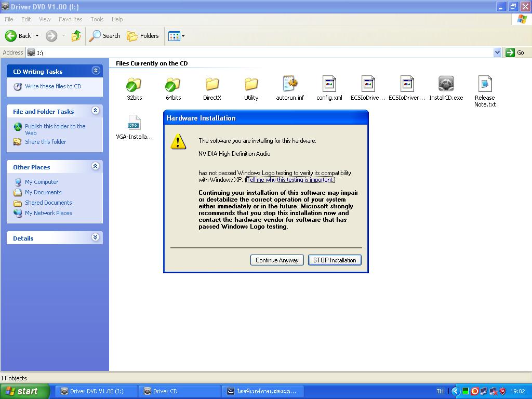
Task: Open My Network Places link
Action: [x=48, y=213]
